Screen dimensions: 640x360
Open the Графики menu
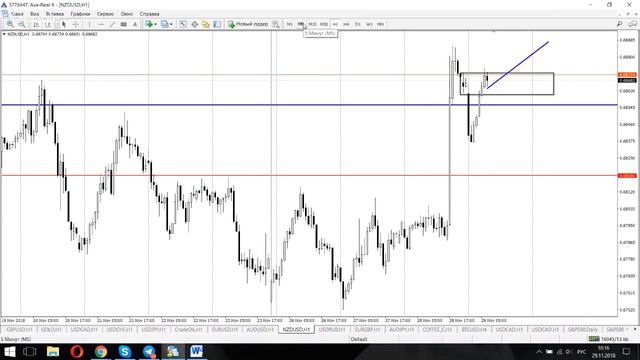pyautogui.click(x=80, y=14)
